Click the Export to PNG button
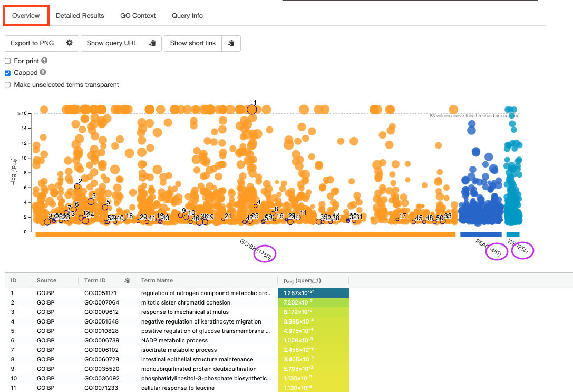The height and width of the screenshot is (392, 573). [x=32, y=43]
